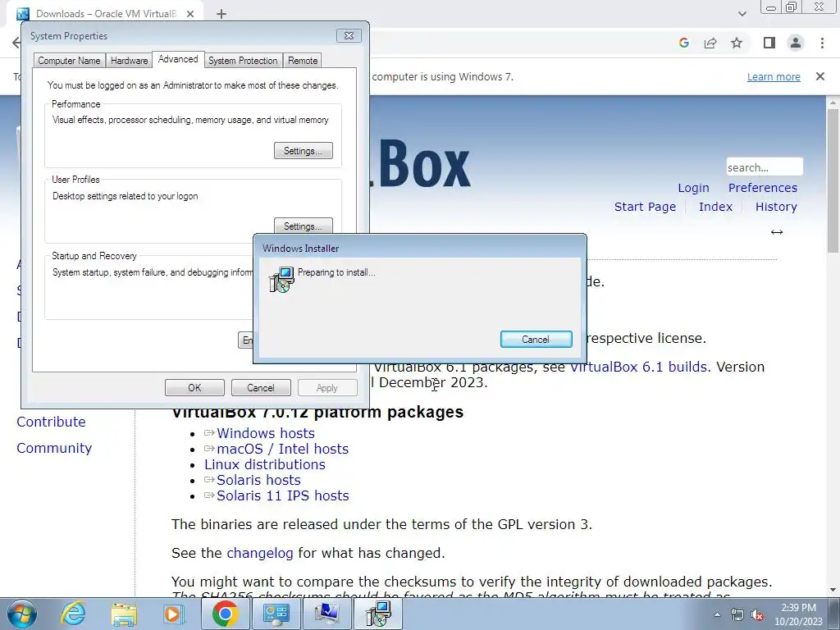Click the Control Panel taskbar icon
The image size is (840, 630).
pos(276,614)
